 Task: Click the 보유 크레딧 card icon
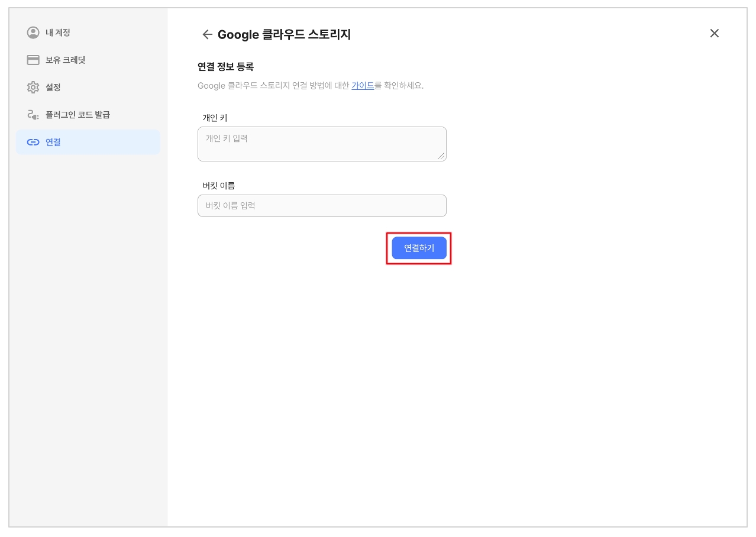click(x=33, y=60)
